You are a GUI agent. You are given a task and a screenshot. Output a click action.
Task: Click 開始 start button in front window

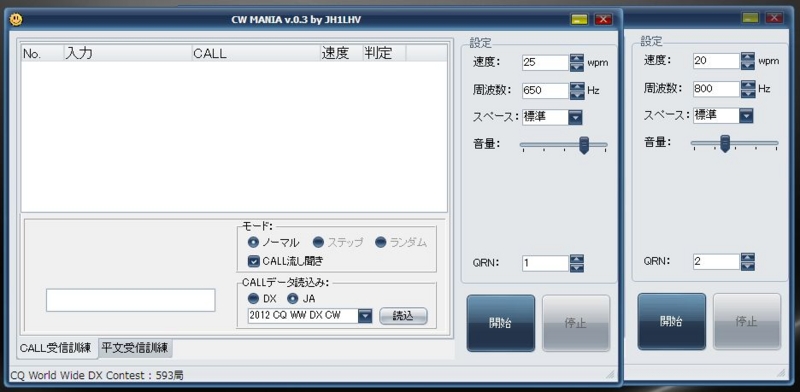pos(501,323)
